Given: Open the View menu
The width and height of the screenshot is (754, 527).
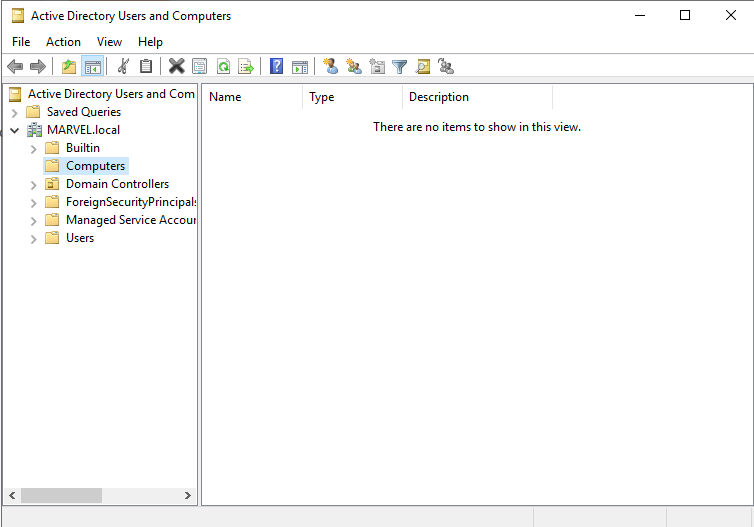Looking at the screenshot, I should pyautogui.click(x=109, y=42).
